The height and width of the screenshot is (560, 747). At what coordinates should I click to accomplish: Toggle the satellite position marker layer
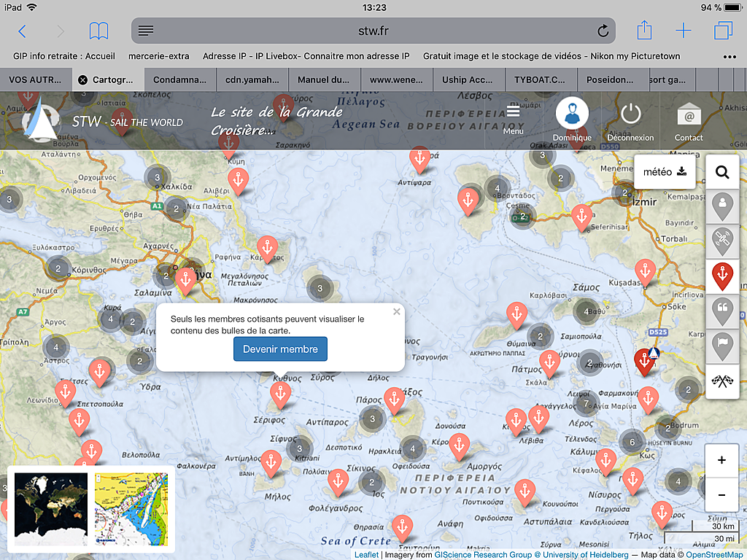click(x=722, y=242)
